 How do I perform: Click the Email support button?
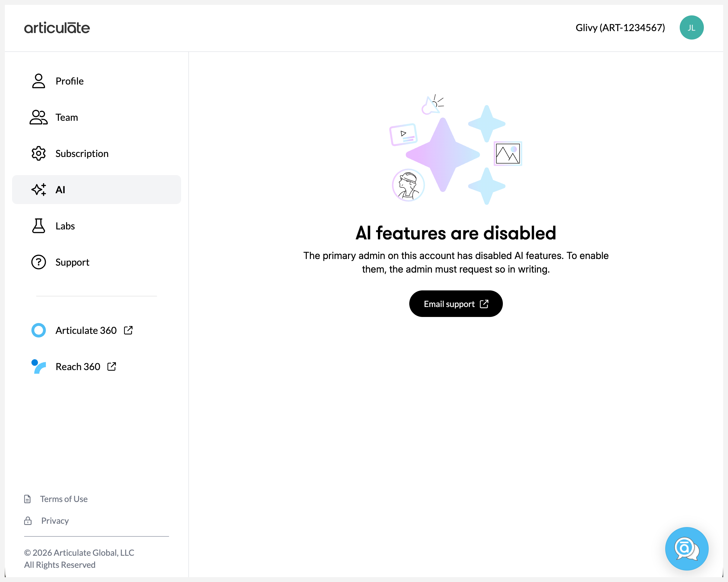coord(455,304)
